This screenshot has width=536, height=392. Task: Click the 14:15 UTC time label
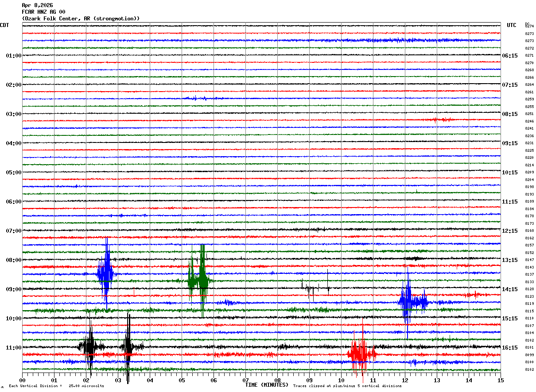point(510,289)
